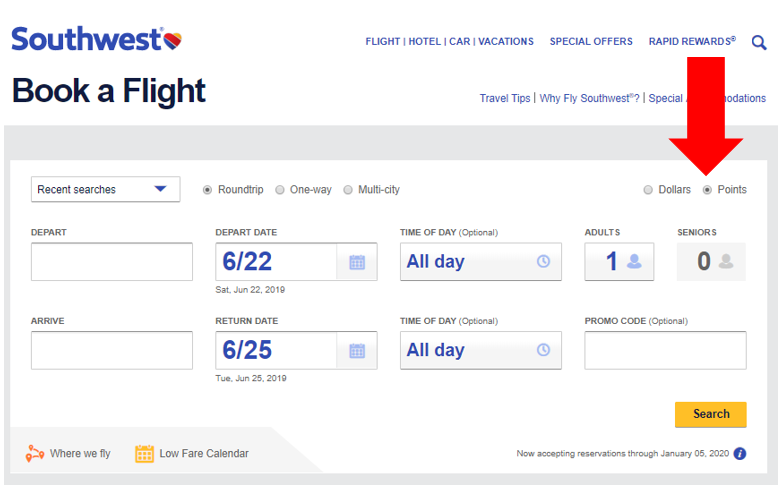Screen dimensions: 784x490
Task: Click the search magnifier icon in header
Action: 759,42
